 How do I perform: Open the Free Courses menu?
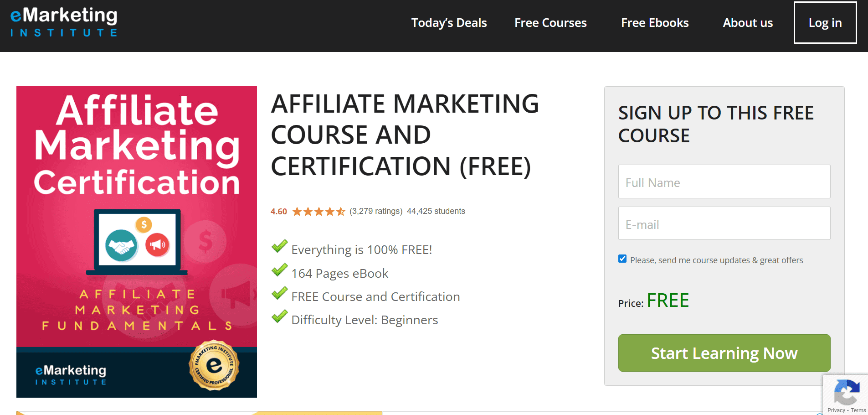(550, 22)
